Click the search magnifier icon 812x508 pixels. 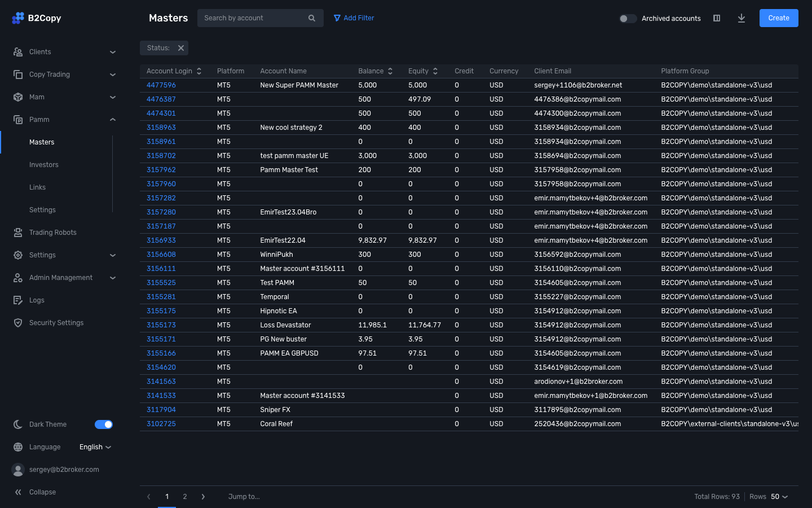[312, 18]
